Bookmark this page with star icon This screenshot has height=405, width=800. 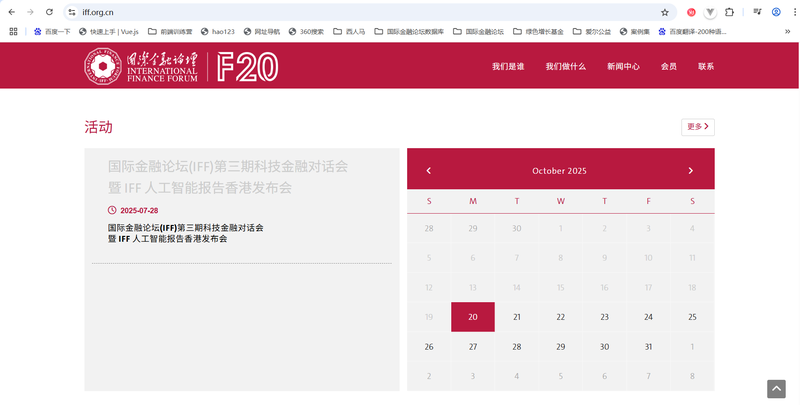pyautogui.click(x=665, y=12)
